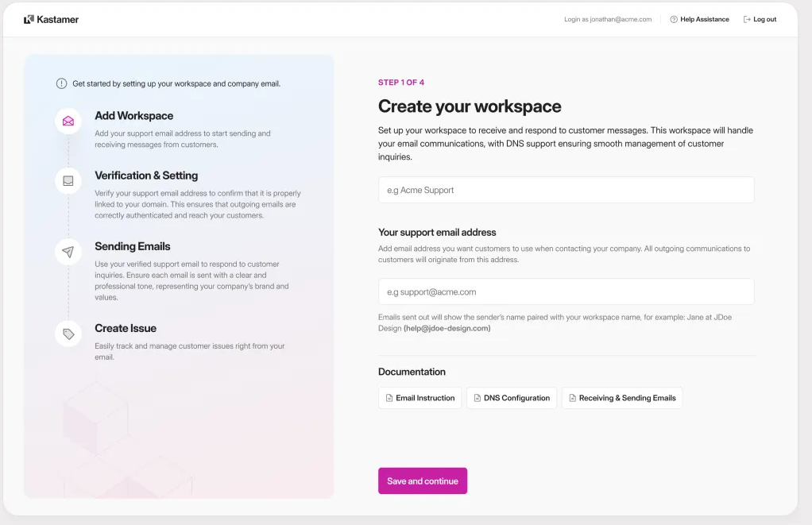Click the Create Issue tag icon
The width and height of the screenshot is (812, 525).
pos(68,334)
